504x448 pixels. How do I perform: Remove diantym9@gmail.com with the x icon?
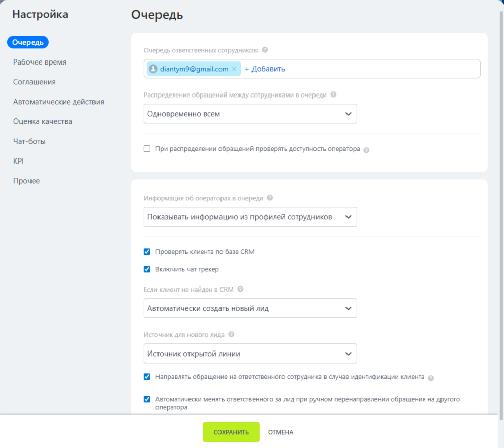point(234,69)
